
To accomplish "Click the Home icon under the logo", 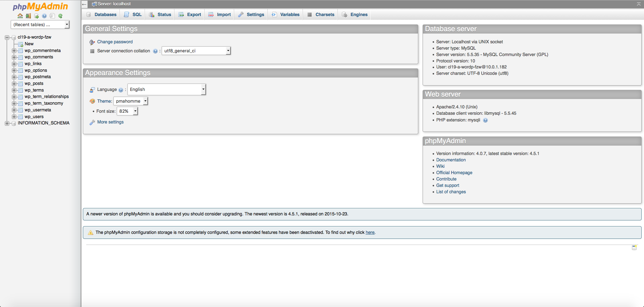I will [20, 16].
